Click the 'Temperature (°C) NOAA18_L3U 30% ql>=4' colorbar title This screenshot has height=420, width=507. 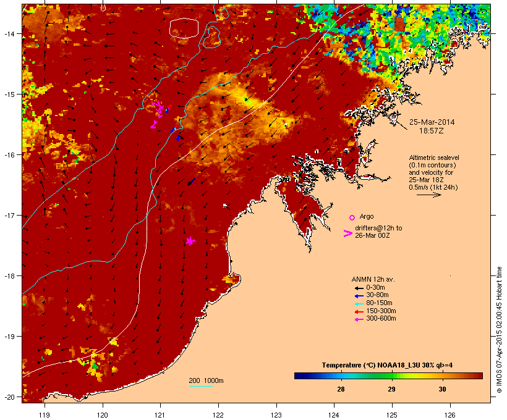(x=388, y=366)
